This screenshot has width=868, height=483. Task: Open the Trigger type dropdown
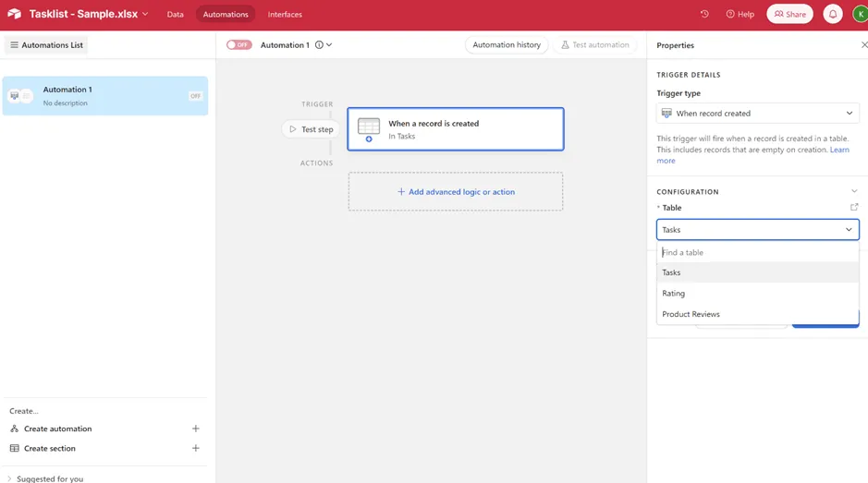point(757,113)
